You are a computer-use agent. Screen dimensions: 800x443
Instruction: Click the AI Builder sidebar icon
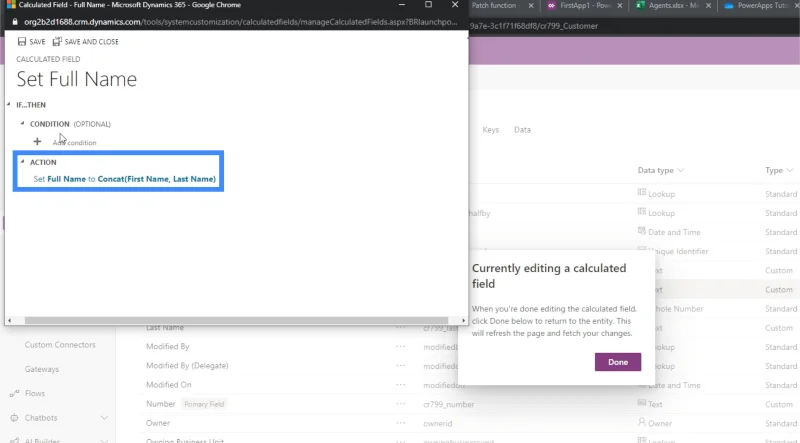(x=14, y=440)
